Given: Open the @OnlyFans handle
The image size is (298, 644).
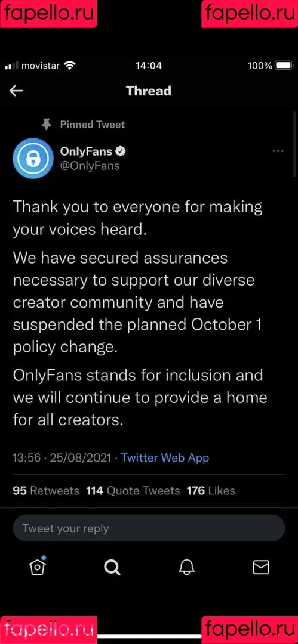Looking at the screenshot, I should click(x=90, y=166).
